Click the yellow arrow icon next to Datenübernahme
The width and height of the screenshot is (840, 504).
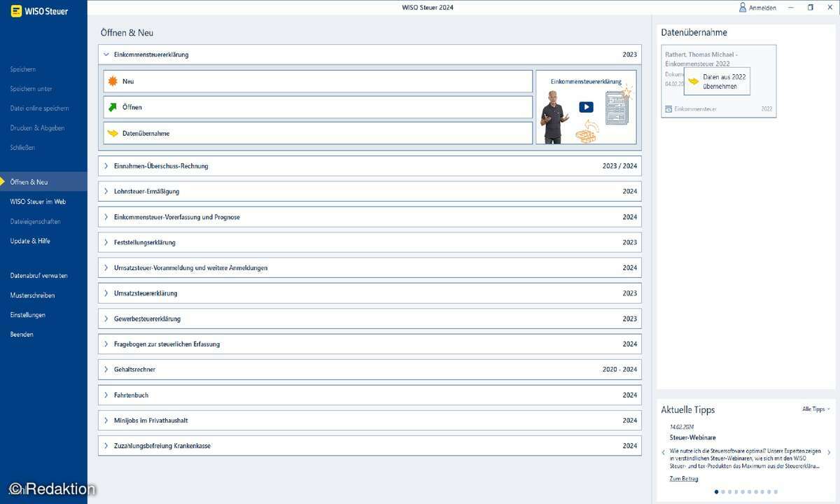[x=113, y=133]
